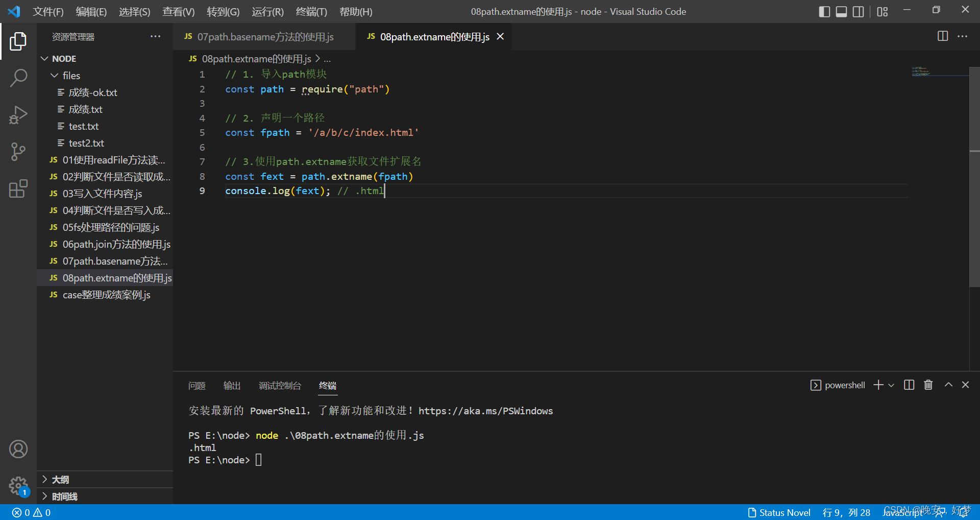Open Explorer panel more actions ellipsis
980x520 pixels.
point(155,37)
